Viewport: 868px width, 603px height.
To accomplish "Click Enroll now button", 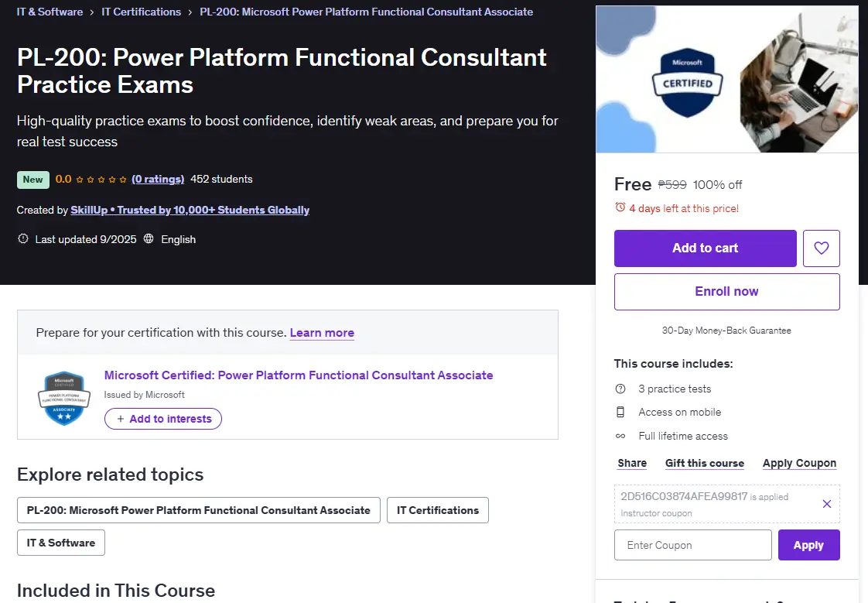I will (x=727, y=292).
